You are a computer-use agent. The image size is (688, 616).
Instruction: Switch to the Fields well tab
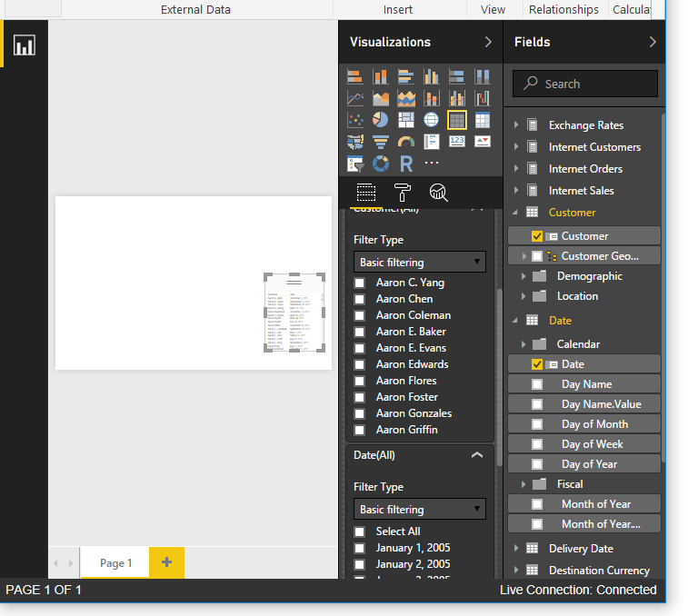[366, 193]
